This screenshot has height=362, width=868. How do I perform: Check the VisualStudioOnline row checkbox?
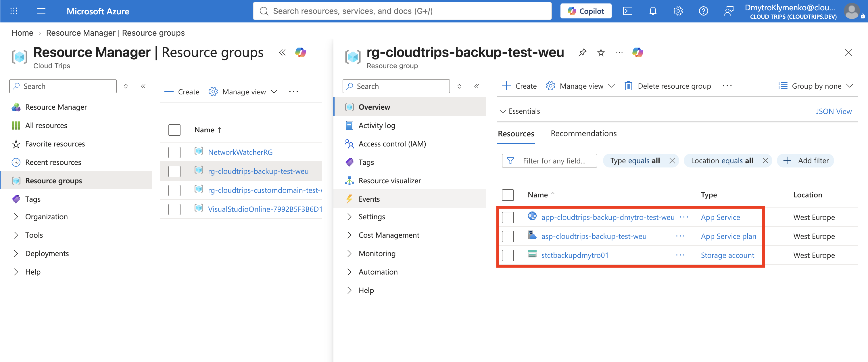coord(174,209)
